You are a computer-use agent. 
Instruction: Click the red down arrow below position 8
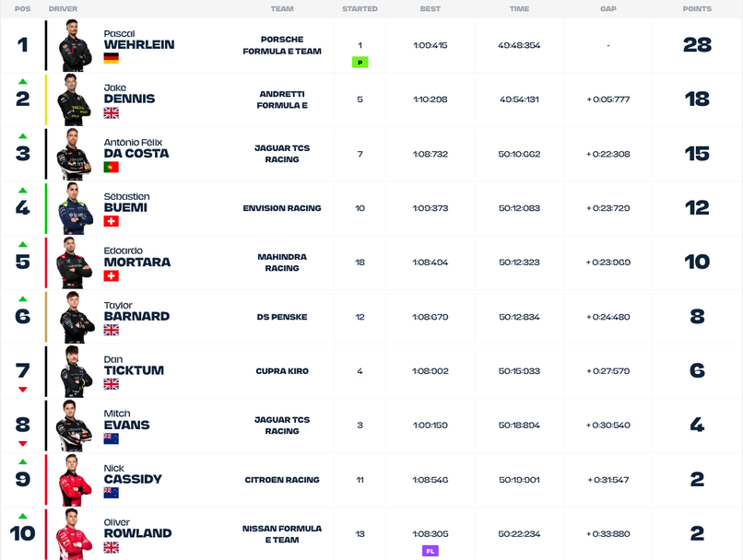coord(22,444)
